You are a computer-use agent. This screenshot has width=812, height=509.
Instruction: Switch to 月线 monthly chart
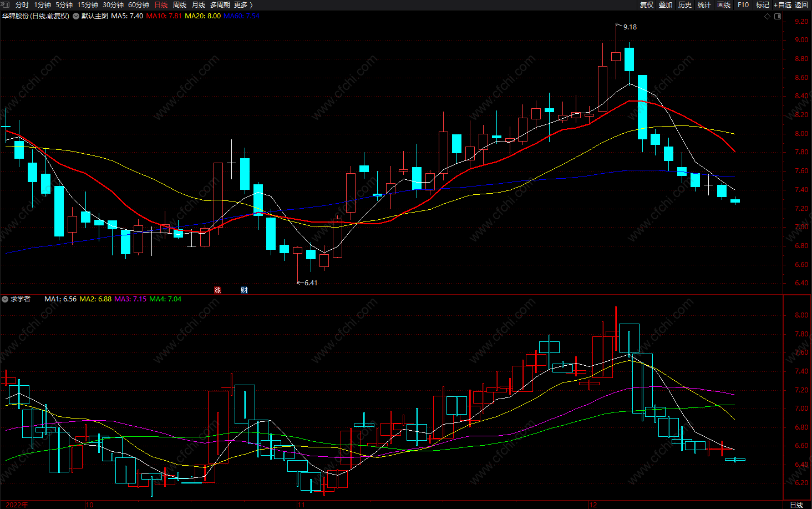(x=199, y=5)
